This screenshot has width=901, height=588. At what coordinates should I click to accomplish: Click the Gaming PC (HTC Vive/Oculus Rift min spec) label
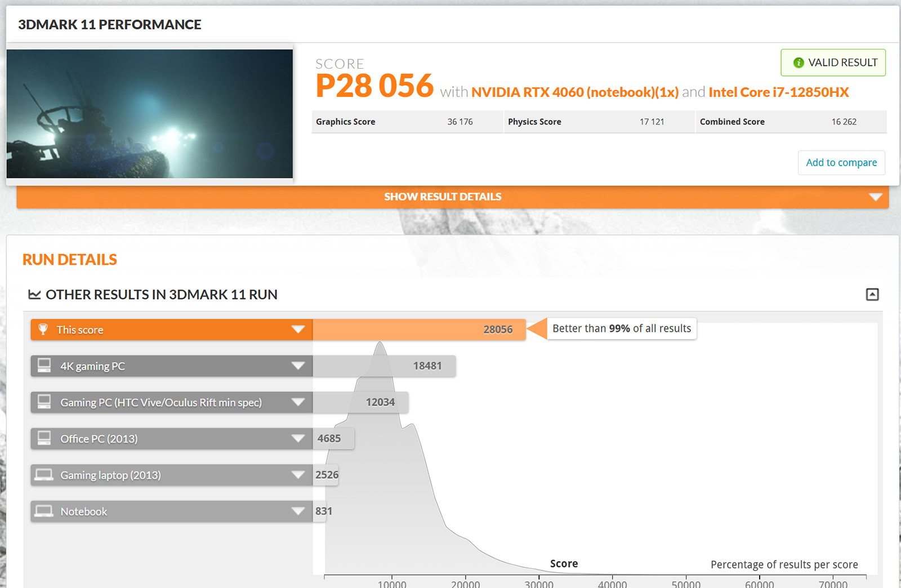[x=161, y=403]
